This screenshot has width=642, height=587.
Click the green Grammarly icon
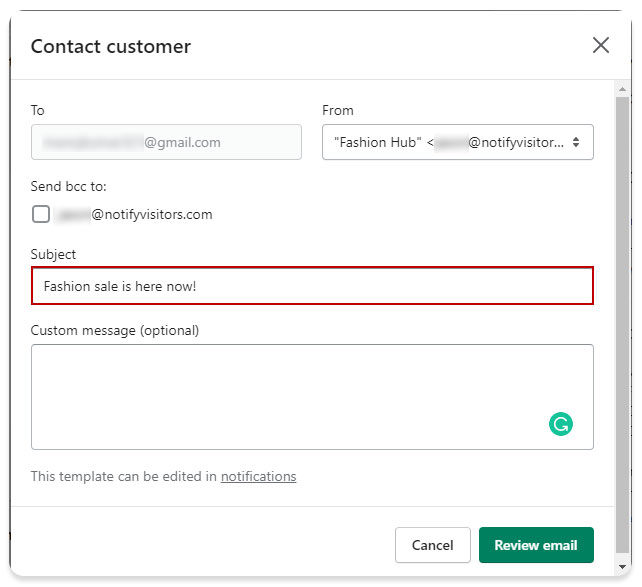coord(560,424)
